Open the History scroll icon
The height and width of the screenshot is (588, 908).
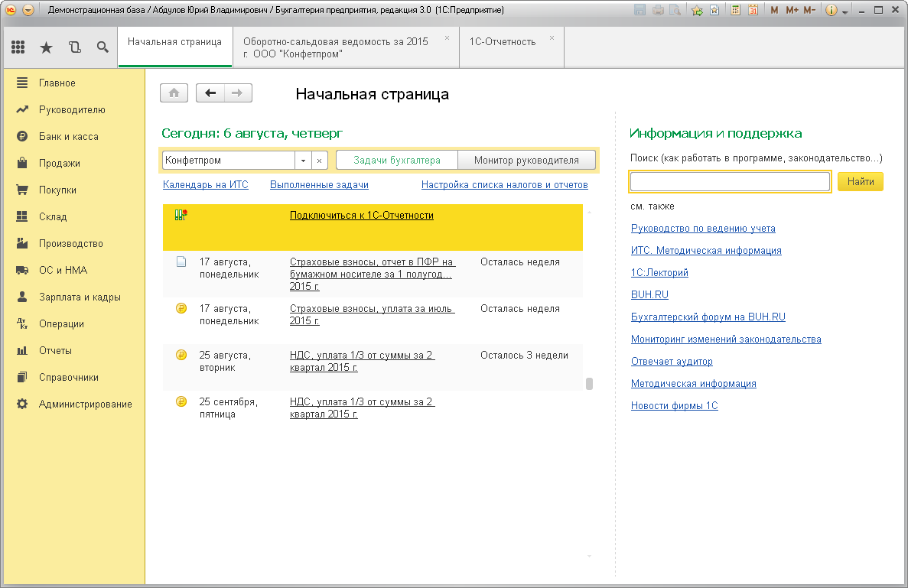74,47
